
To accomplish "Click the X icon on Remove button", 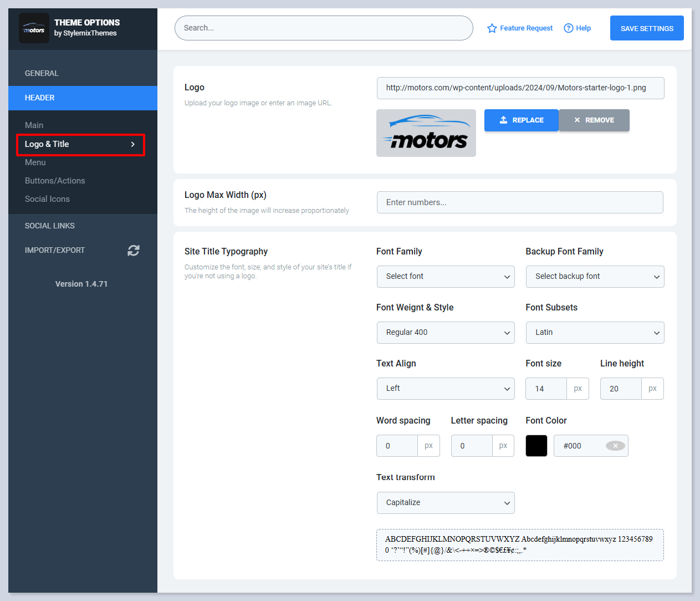I will coord(577,120).
